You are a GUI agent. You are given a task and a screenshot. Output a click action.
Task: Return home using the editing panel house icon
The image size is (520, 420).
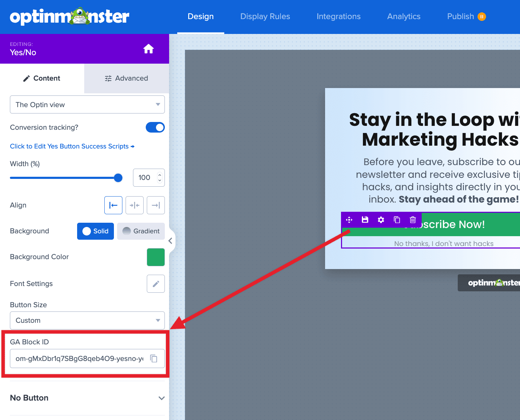point(148,48)
